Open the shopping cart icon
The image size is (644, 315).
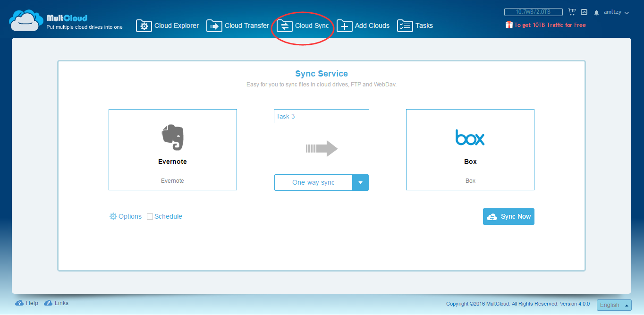pyautogui.click(x=572, y=12)
